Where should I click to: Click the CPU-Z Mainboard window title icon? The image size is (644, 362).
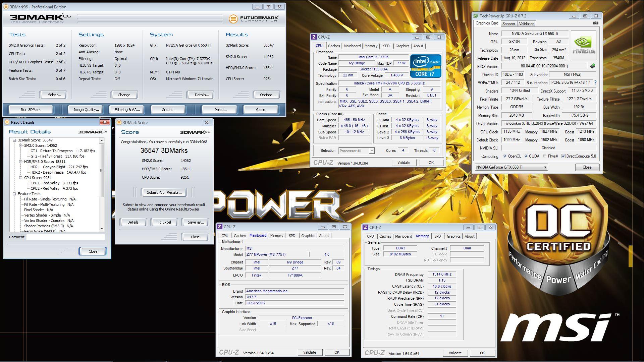click(220, 227)
